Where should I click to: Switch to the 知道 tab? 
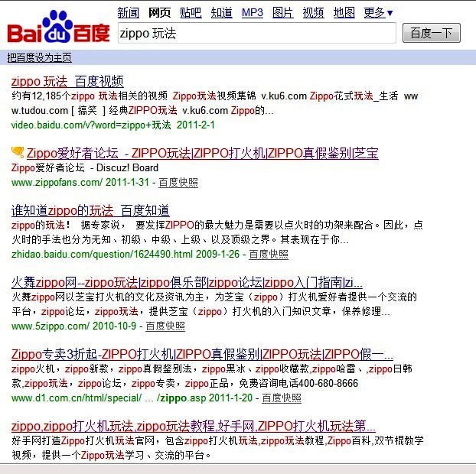click(222, 13)
